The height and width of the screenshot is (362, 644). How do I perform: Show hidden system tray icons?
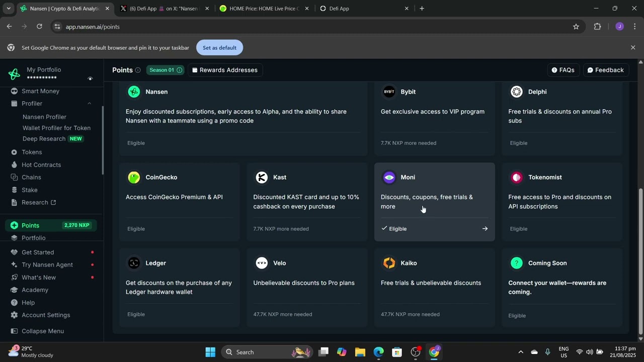pos(521,352)
